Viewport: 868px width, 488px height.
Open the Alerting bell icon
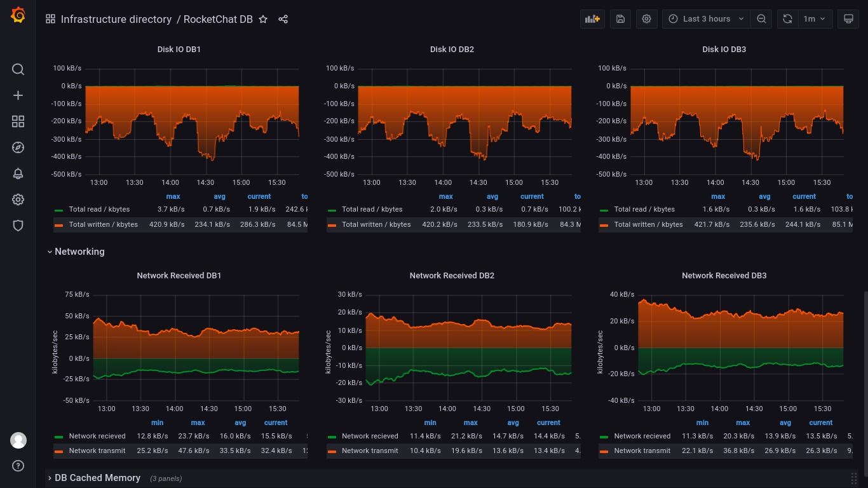click(18, 173)
